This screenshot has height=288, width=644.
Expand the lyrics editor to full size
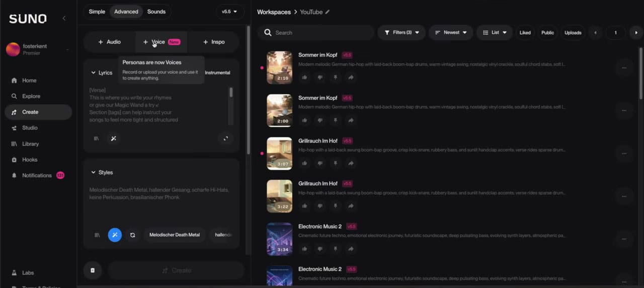click(x=226, y=138)
